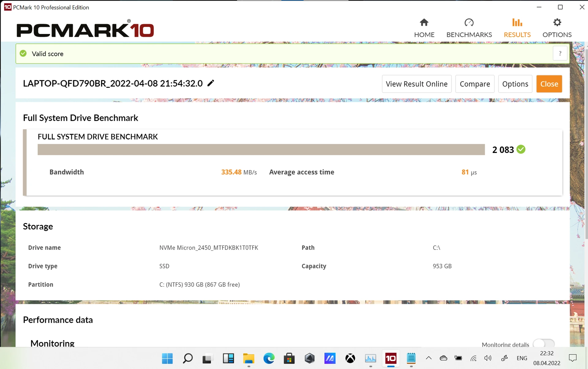Open the taskbar Search icon
Image resolution: width=588 pixels, height=369 pixels.
click(187, 358)
